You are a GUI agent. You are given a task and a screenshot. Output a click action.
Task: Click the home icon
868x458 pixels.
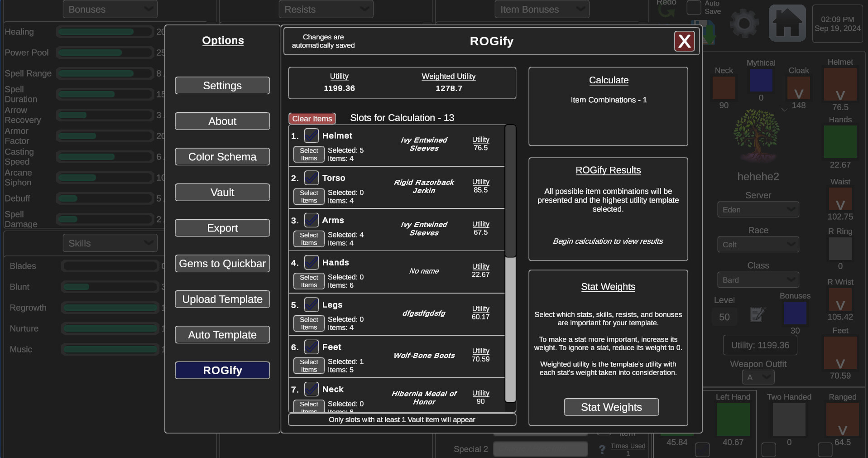pyautogui.click(x=787, y=23)
